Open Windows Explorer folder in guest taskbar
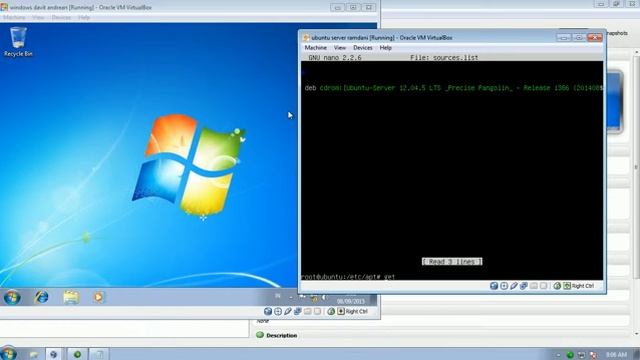Screen dimensions: 640x360 (71, 297)
